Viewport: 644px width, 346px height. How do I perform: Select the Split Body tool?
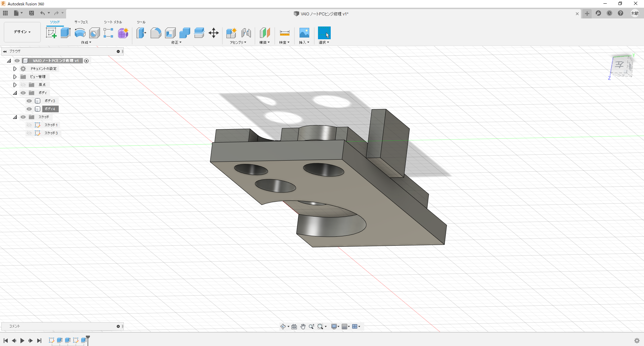pyautogui.click(x=199, y=33)
